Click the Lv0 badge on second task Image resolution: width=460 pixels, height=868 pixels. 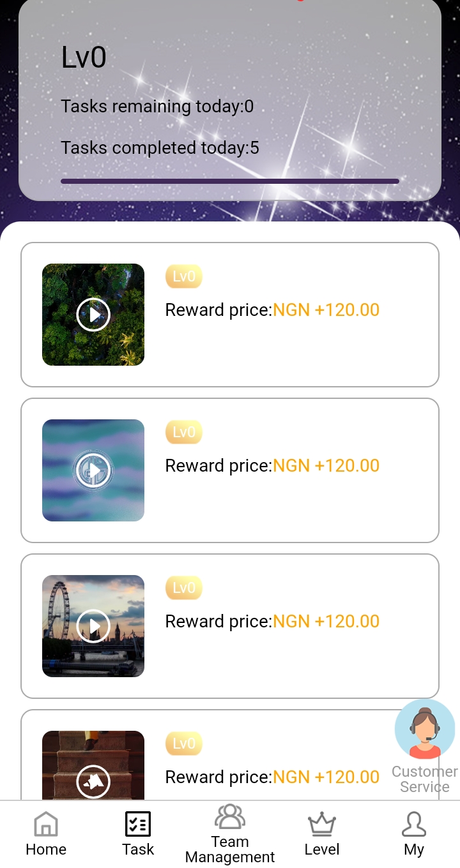[184, 432]
